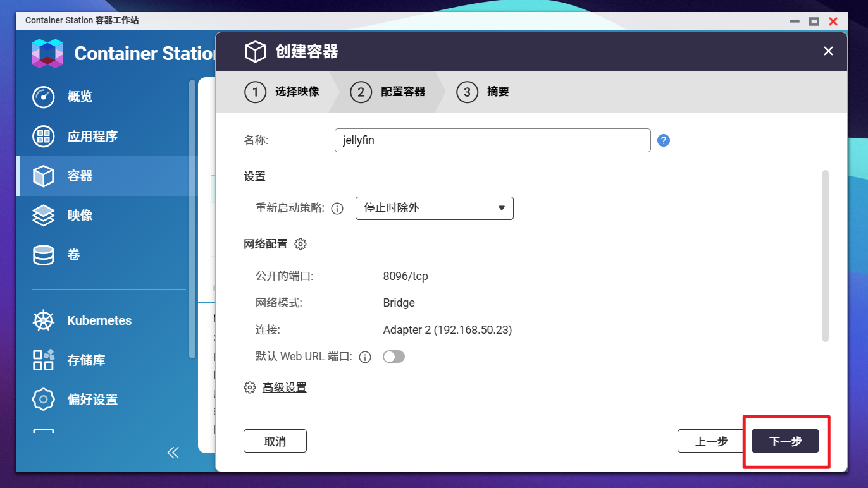Show info for 重新启动策略 restart policy
The image size is (868, 488).
pyautogui.click(x=337, y=209)
